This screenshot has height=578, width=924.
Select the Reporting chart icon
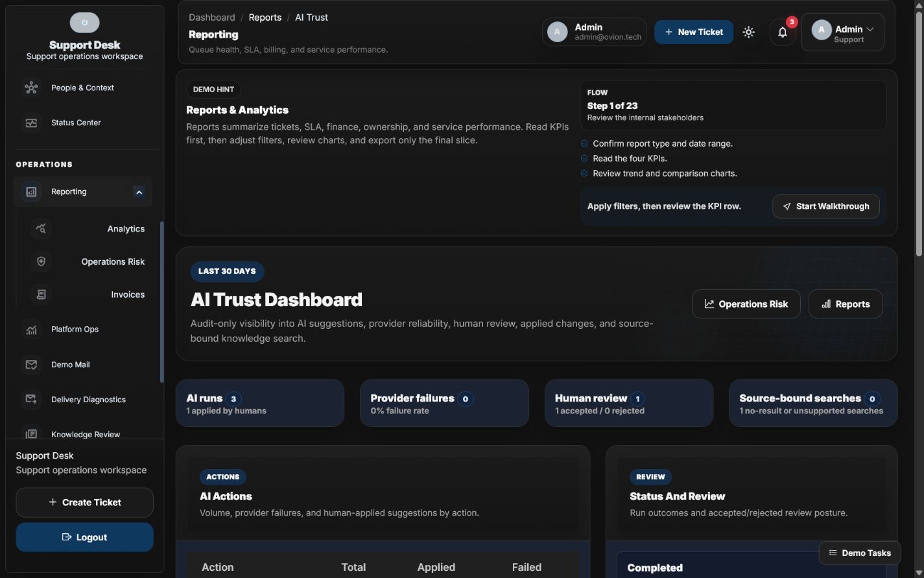31,191
